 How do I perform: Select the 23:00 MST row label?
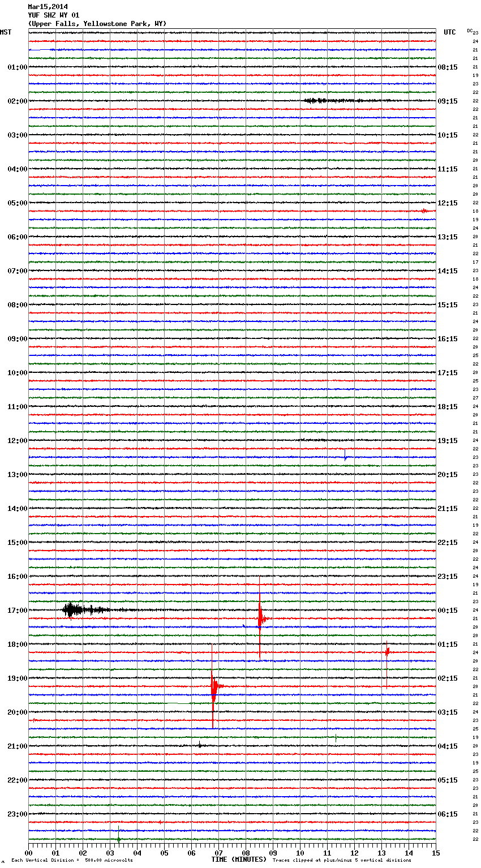[x=18, y=814]
